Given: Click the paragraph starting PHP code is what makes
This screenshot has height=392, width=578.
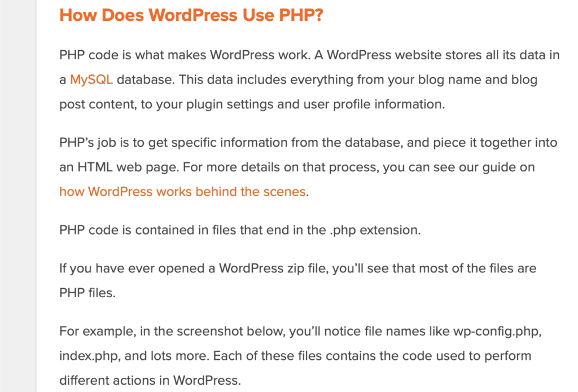Looking at the screenshot, I should click(x=309, y=80).
